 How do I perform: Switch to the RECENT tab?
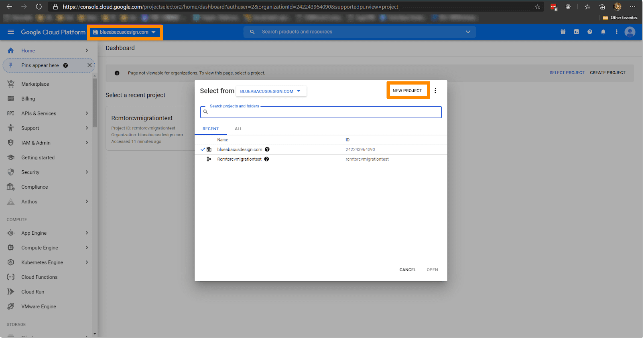click(x=211, y=129)
